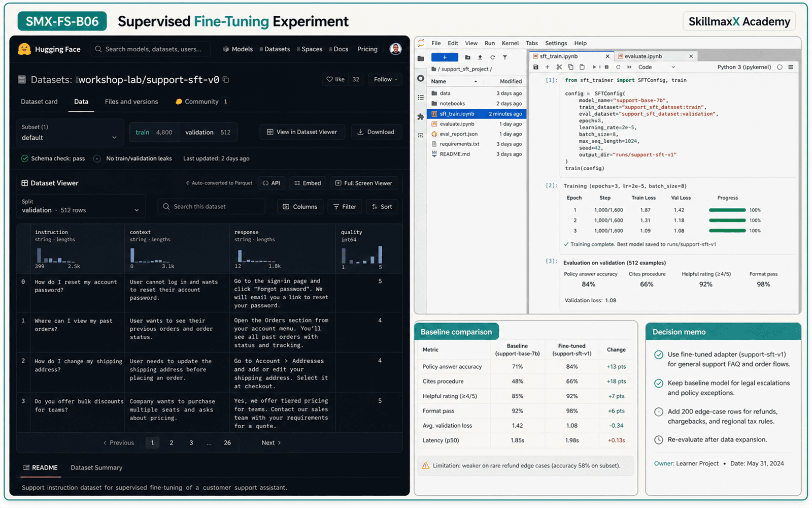
Task: Click the Name column sort arrow
Action: point(476,81)
